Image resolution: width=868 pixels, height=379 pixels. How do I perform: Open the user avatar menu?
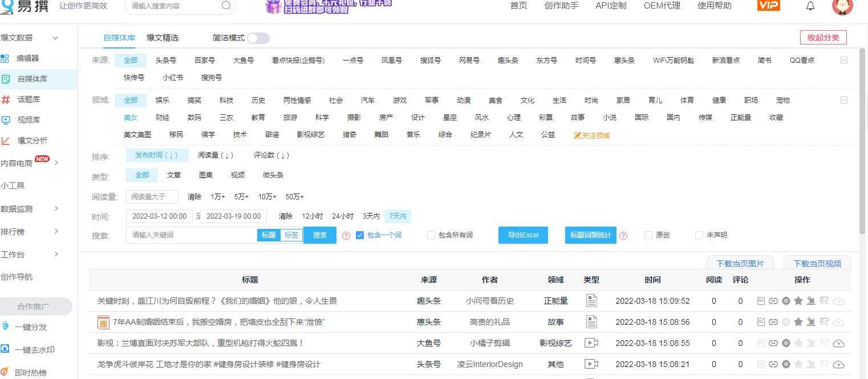(842, 6)
